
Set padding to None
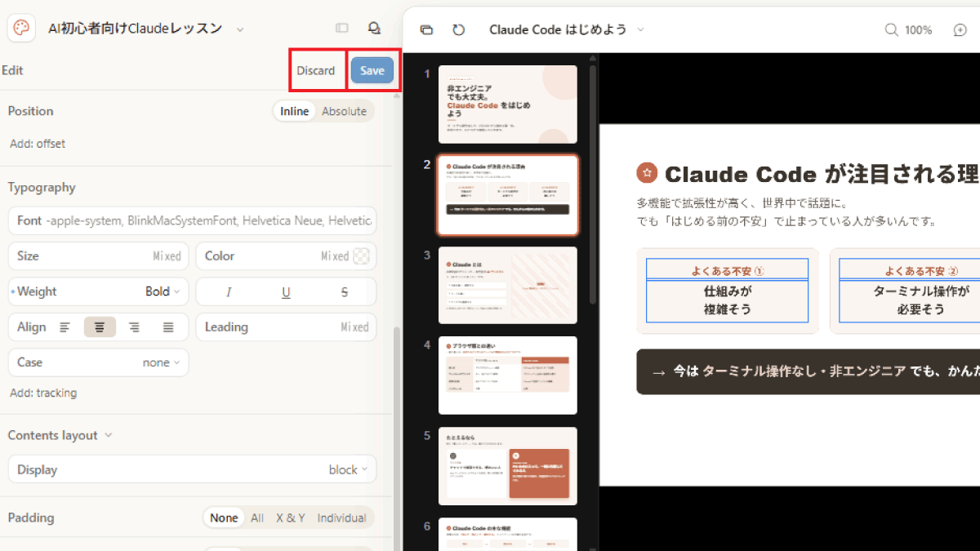click(x=224, y=518)
